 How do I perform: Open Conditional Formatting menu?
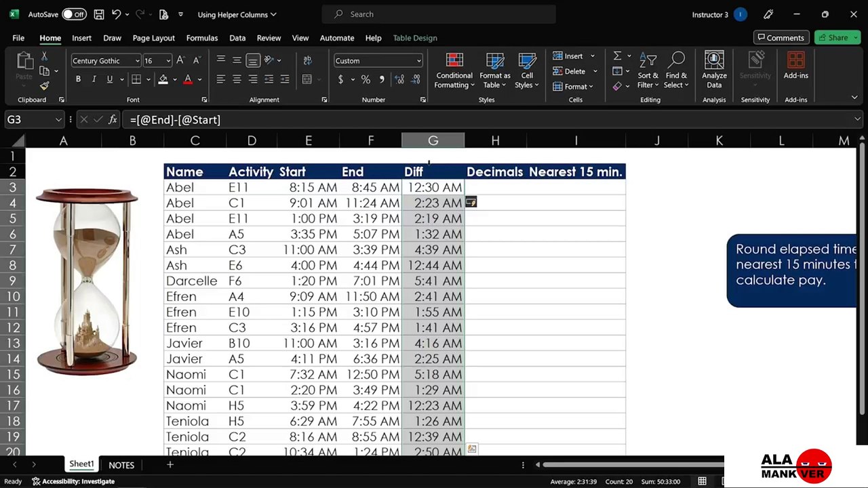(454, 70)
